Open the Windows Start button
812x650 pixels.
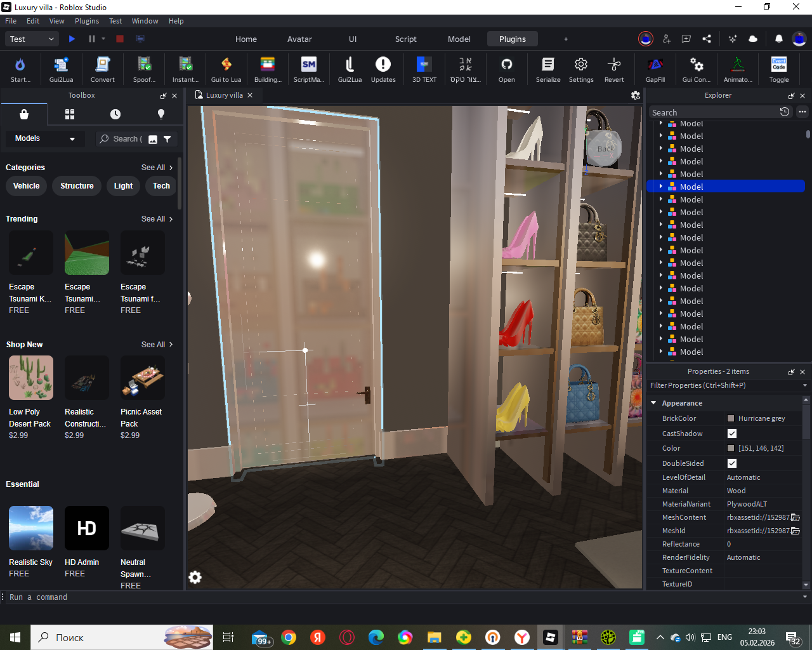click(x=15, y=637)
